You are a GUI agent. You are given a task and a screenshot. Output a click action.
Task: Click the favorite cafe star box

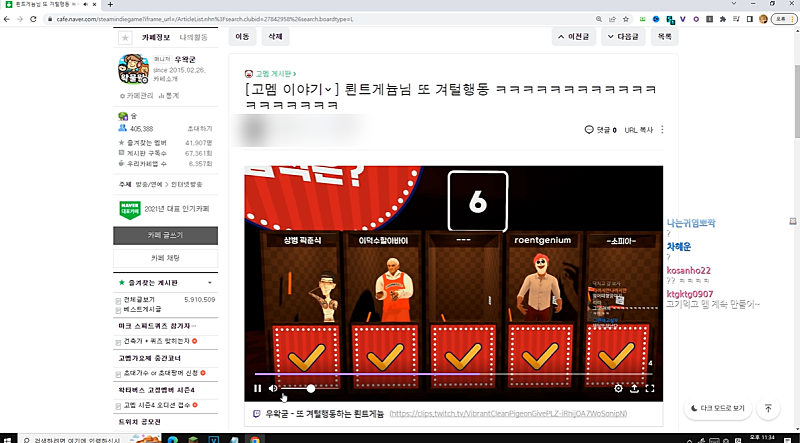(x=125, y=37)
